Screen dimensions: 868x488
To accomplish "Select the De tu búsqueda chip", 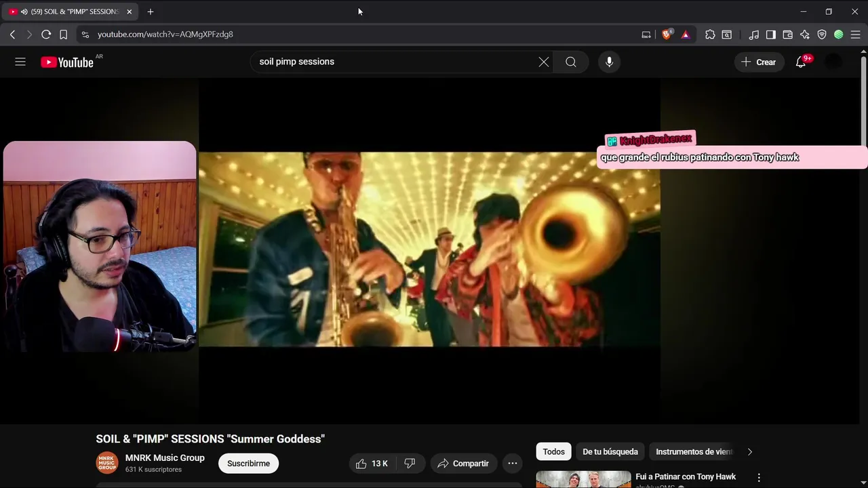I will point(610,451).
